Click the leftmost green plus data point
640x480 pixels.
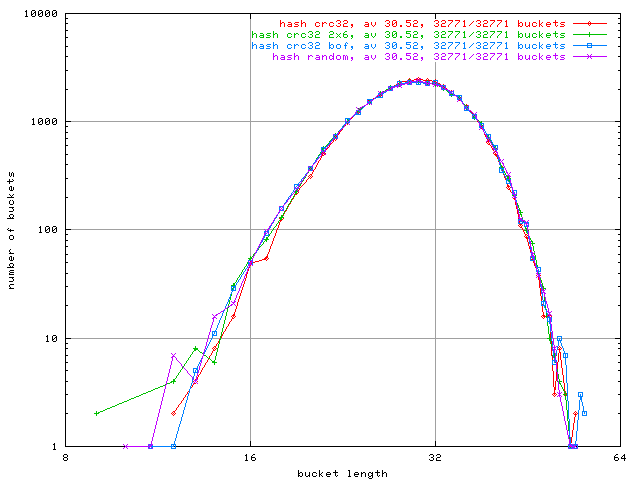pos(96,413)
